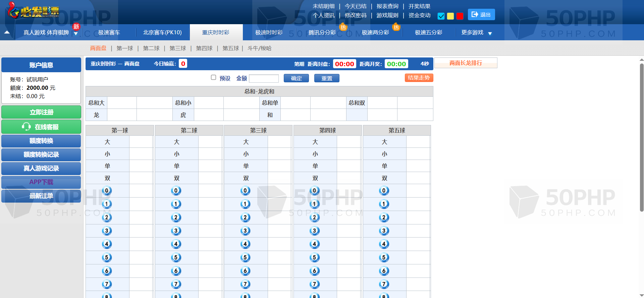Collapse the navigation with the up arrow
The height and width of the screenshot is (298, 644).
pos(7,33)
